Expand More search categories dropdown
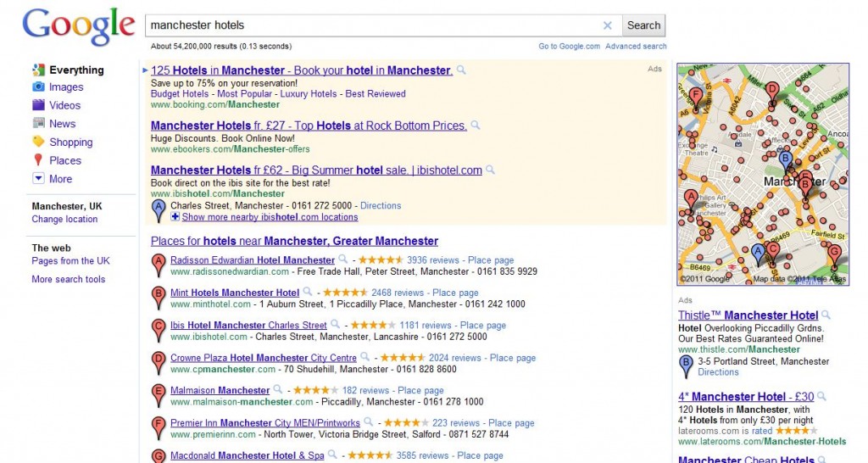 coord(38,178)
